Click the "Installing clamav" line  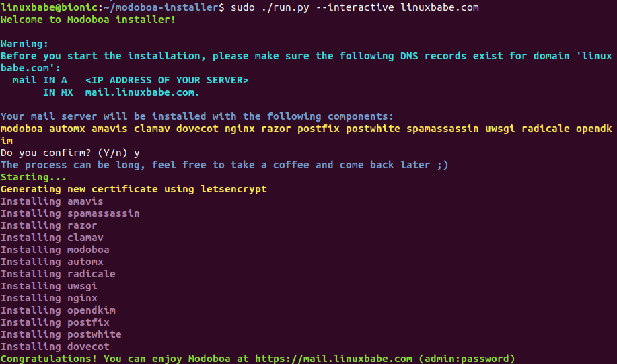click(x=52, y=238)
